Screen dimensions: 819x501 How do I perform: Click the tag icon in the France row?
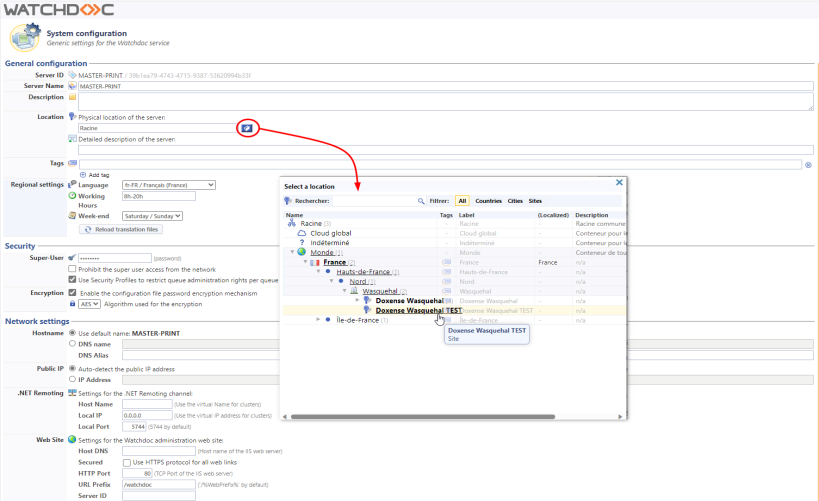click(x=447, y=262)
